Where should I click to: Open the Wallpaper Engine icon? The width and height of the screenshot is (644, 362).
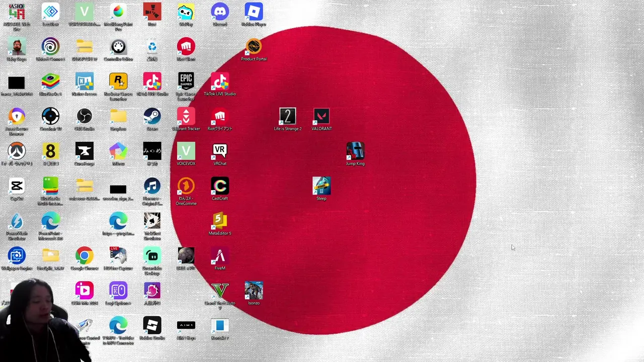pyautogui.click(x=17, y=256)
